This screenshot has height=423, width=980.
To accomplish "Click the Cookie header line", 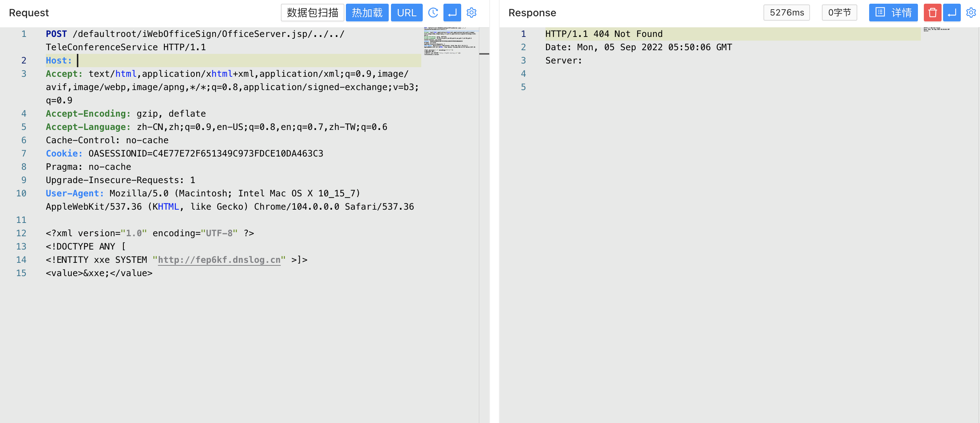I will 184,154.
